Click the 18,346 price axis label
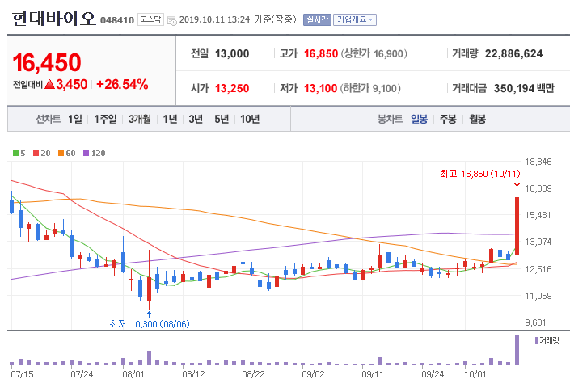This screenshot has height=392, width=570. coord(538,162)
